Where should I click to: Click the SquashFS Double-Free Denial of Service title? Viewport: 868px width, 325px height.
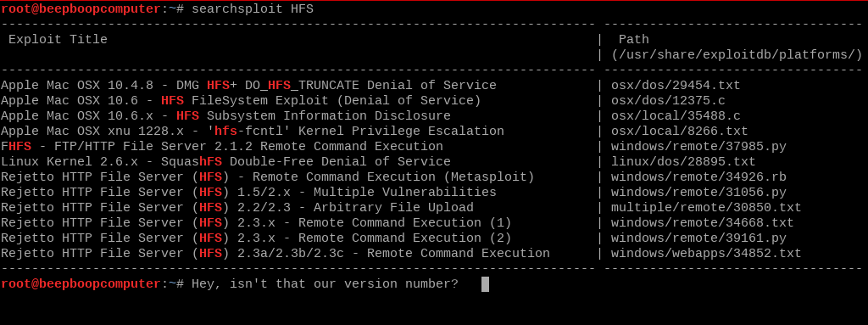point(225,162)
